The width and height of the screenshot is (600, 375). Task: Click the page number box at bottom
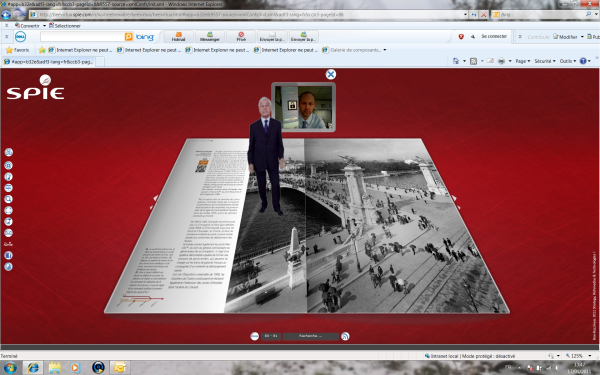[271, 336]
